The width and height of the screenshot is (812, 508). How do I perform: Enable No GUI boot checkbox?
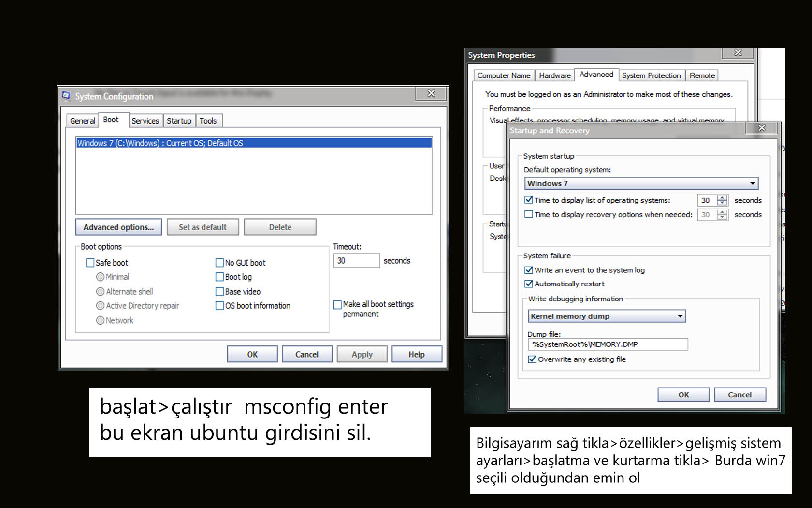[219, 263]
